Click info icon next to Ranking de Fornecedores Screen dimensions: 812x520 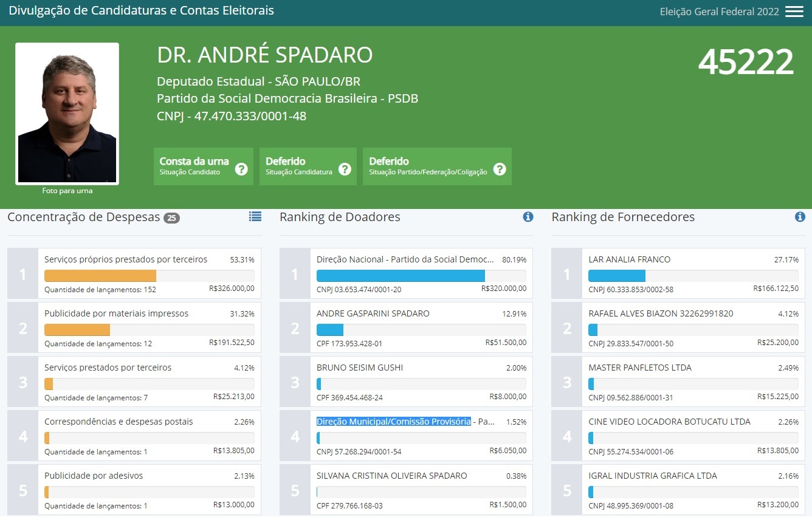click(800, 217)
